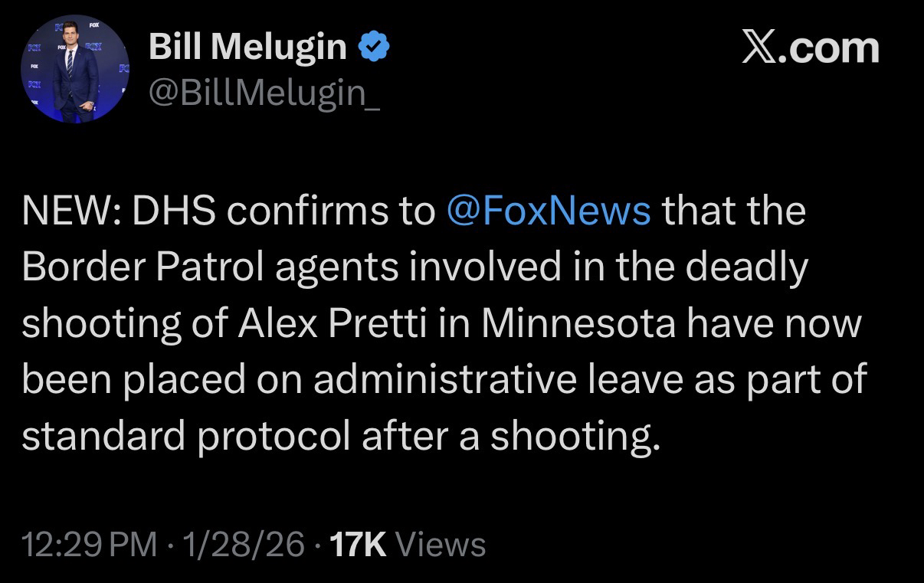Click the word NEW: starting the post

point(69,211)
